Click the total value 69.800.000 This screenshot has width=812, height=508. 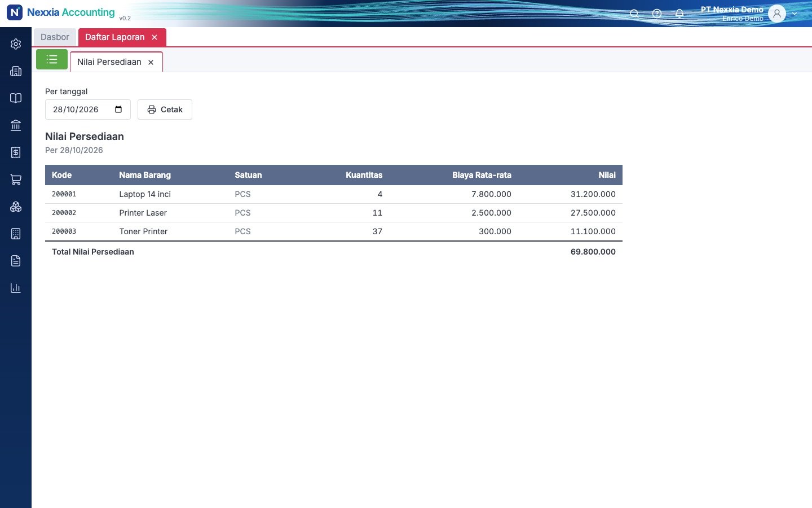pos(593,252)
